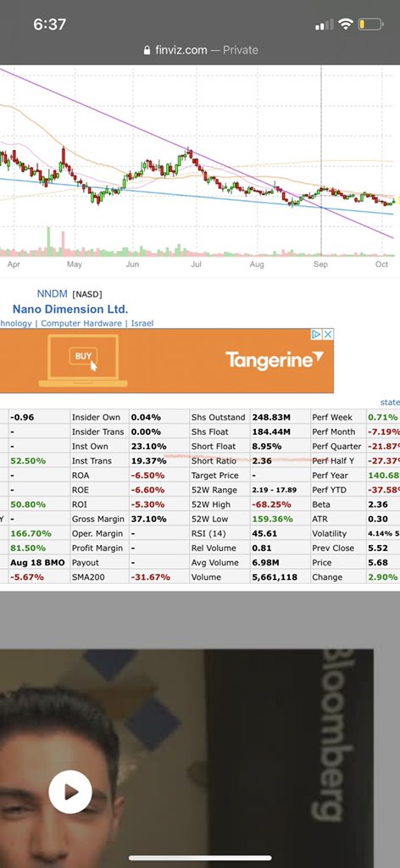Tap the Tangerine logo in the ad banner
400x868 pixels.
(275, 360)
